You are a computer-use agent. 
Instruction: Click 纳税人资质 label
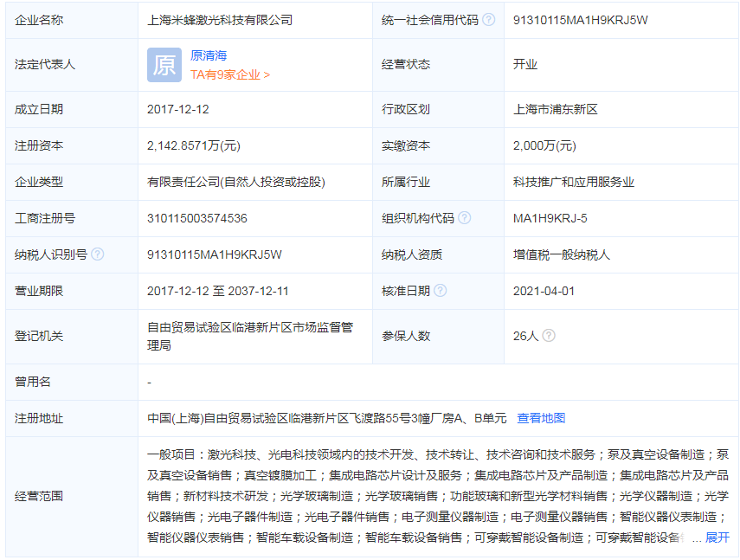412,254
